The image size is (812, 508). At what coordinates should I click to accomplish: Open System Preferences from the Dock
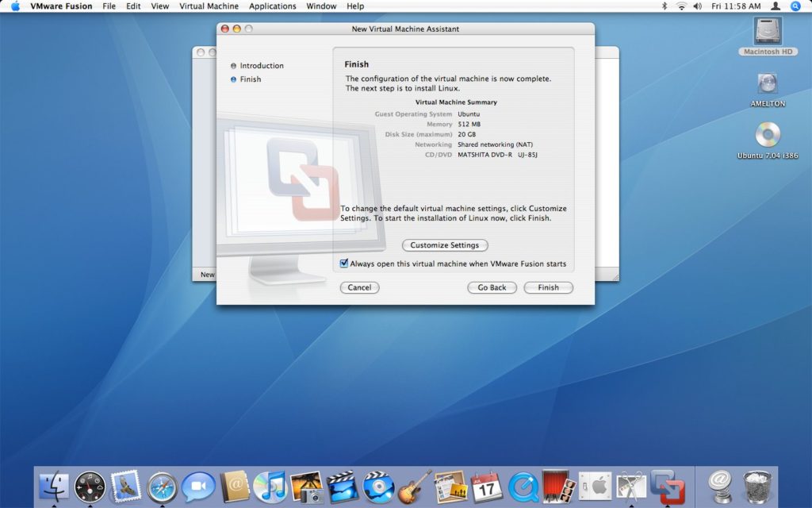coord(595,487)
